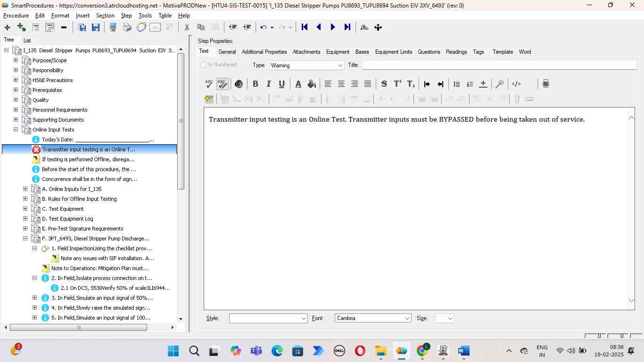The height and width of the screenshot is (362, 644).
Task: Expand the Purpose/Scope tree node
Action: click(x=16, y=60)
